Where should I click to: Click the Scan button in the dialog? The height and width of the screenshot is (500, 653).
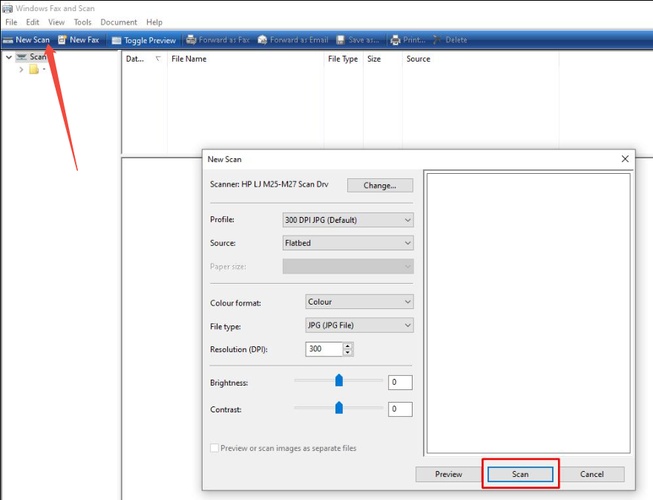coord(520,474)
